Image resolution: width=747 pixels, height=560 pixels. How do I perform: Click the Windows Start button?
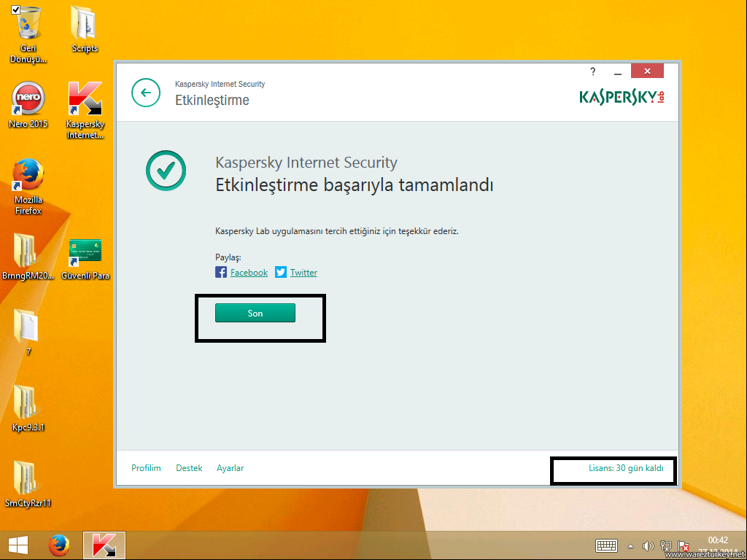click(18, 545)
